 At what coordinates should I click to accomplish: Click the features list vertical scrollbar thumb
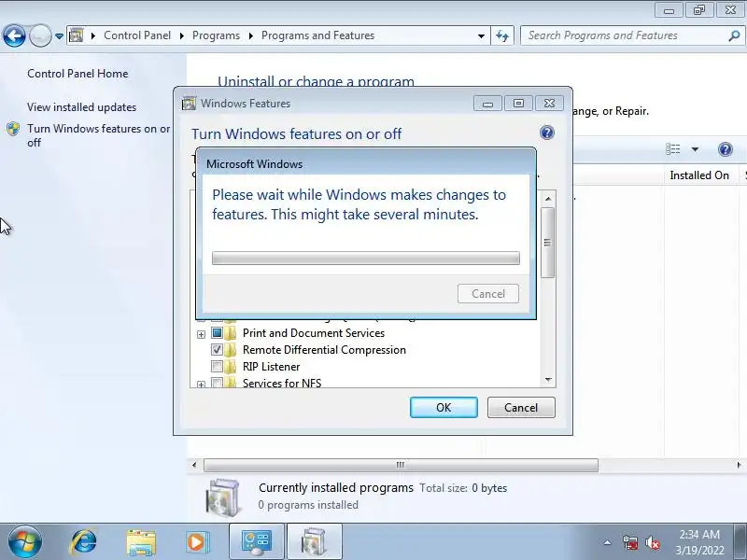[x=548, y=243]
